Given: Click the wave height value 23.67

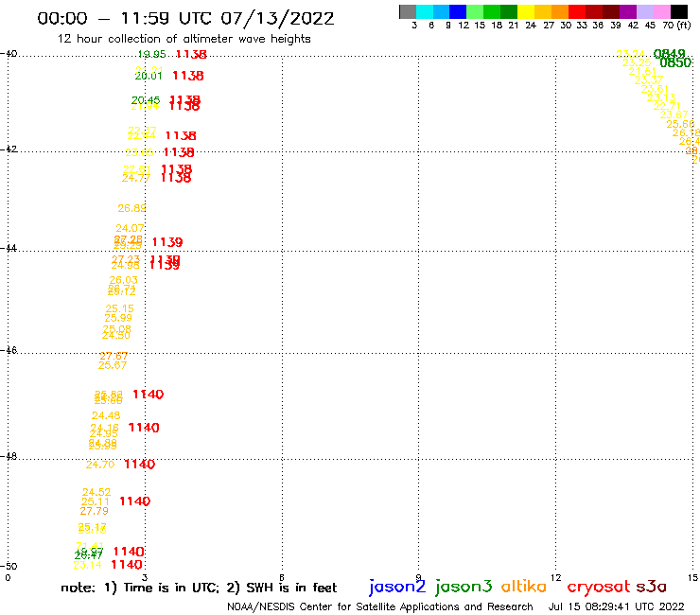Looking at the screenshot, I should point(674,115).
